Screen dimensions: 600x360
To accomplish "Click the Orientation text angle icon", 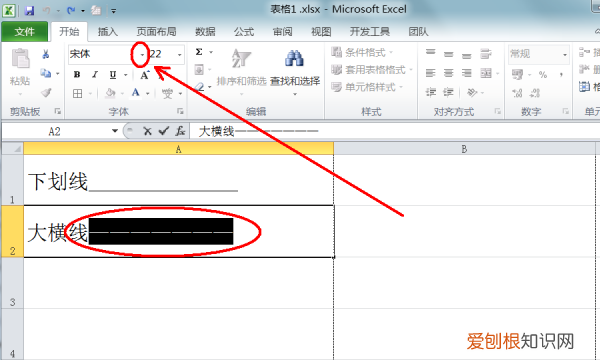I will pyautogui.click(x=473, y=92).
